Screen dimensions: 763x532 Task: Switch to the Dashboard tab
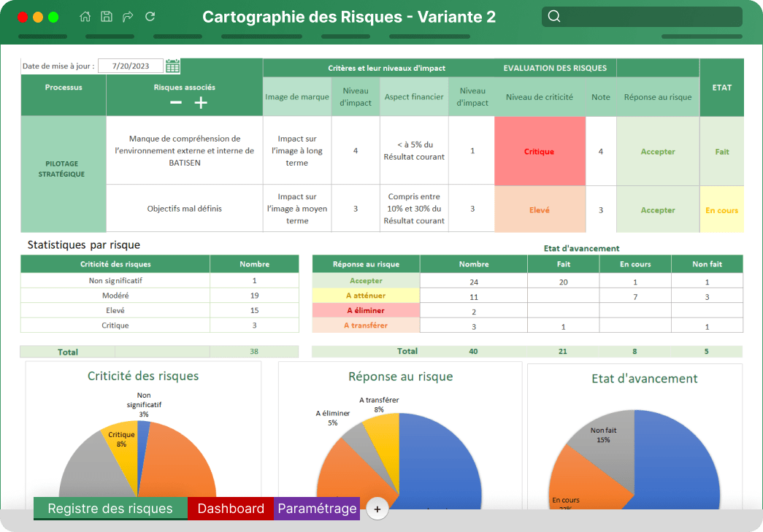231,509
